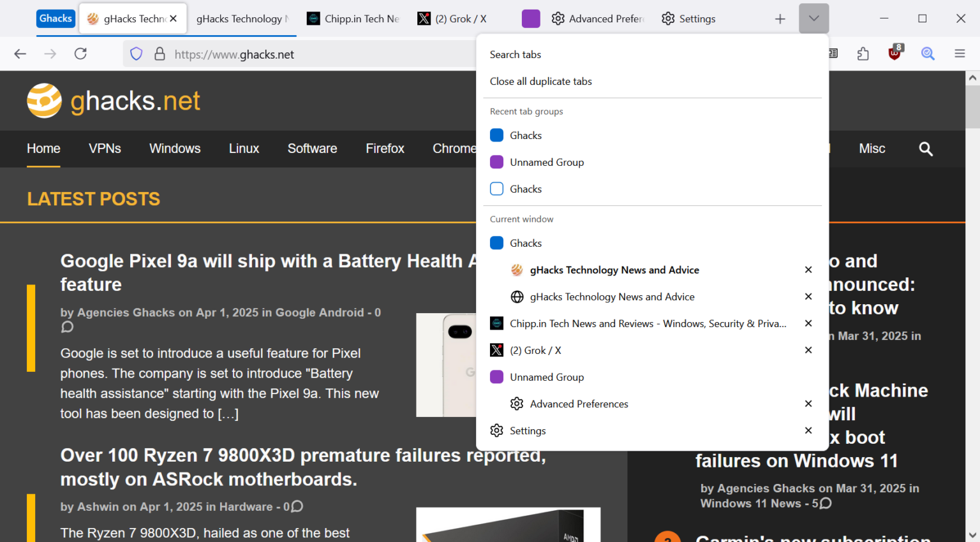Screen dimensions: 980x542
Task: Choose Search tabs from the menu
Action: pos(516,54)
